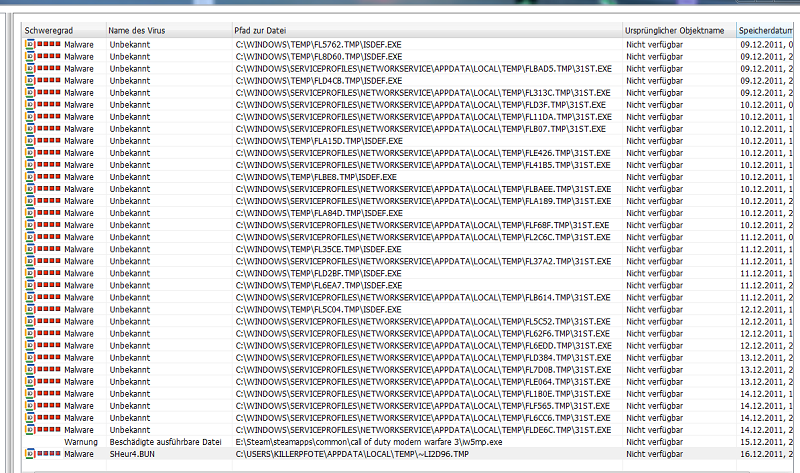Select path ending FL7D0B.TMP\31ST.EXE
The height and width of the screenshot is (473, 800).
click(x=423, y=370)
